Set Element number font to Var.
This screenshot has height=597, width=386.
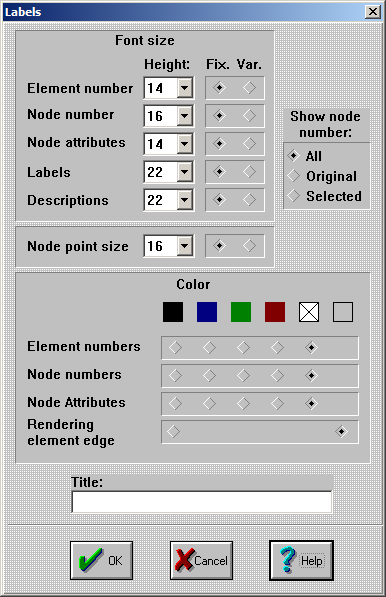pos(249,88)
